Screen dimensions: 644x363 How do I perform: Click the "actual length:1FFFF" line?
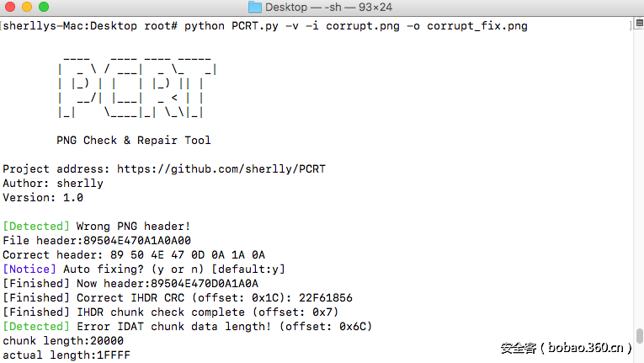pyautogui.click(x=67, y=355)
